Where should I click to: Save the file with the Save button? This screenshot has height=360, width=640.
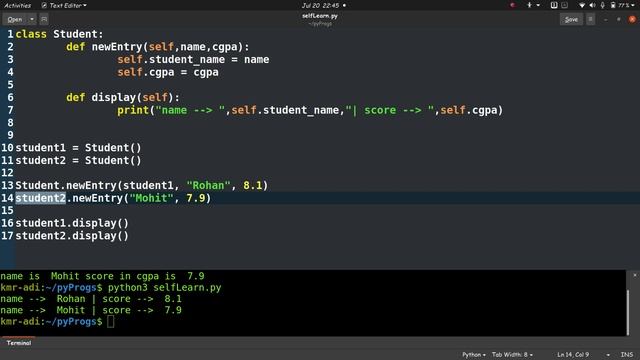571,19
